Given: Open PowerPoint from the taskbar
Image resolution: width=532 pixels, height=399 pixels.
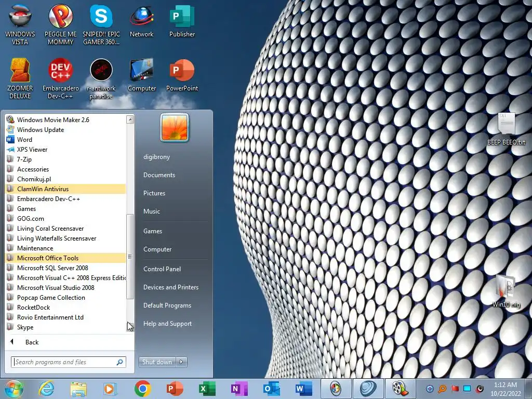Looking at the screenshot, I should coord(175,389).
